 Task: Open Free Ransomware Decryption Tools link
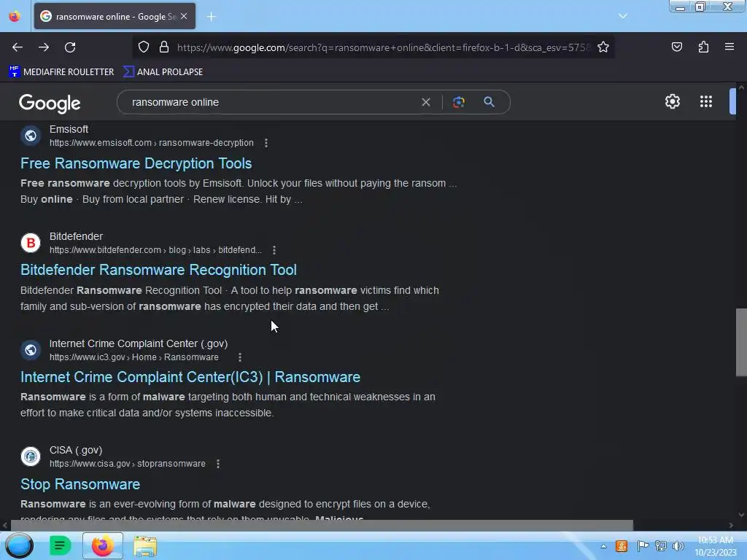pos(136,163)
